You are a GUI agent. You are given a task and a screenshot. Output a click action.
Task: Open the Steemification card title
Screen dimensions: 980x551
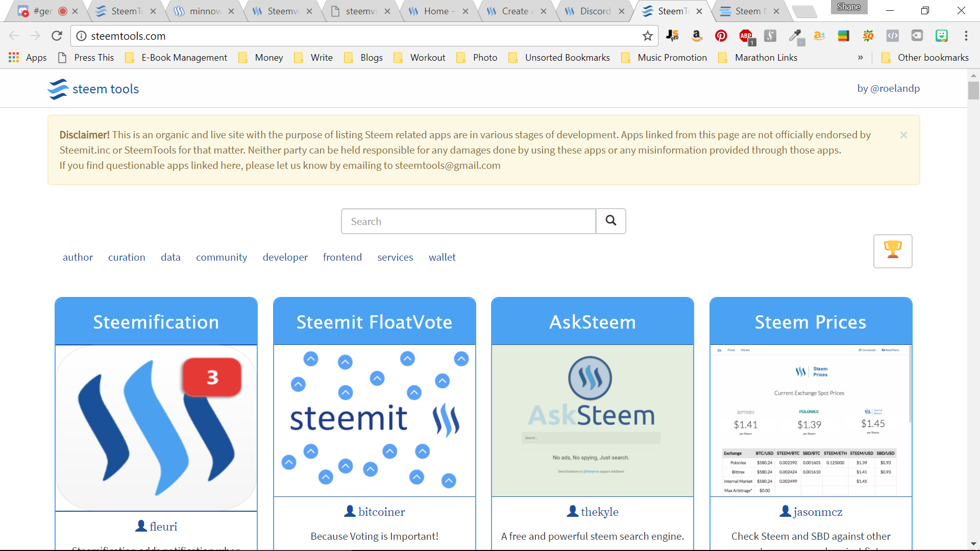(x=156, y=322)
